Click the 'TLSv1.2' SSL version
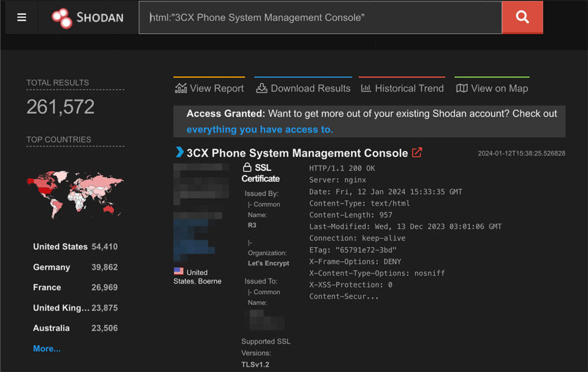 tap(255, 365)
